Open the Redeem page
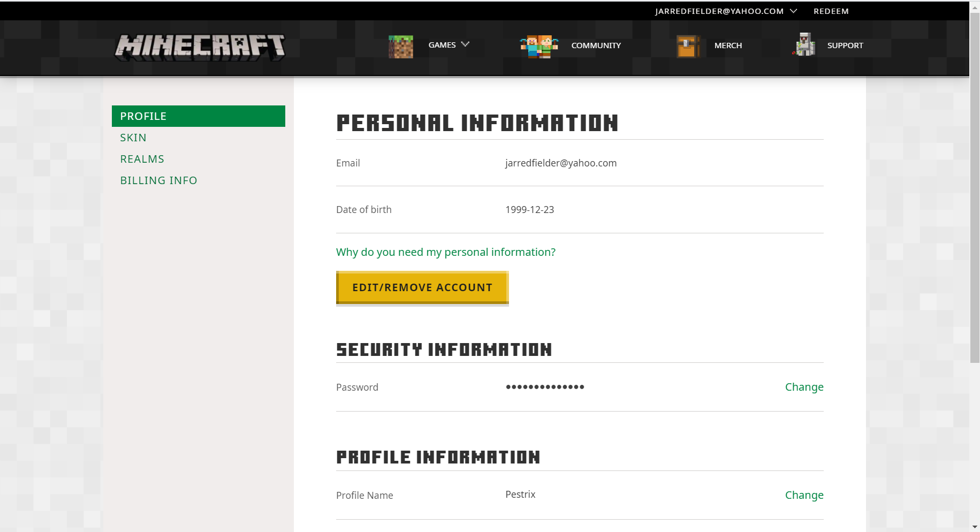The height and width of the screenshot is (532, 980). click(x=831, y=11)
